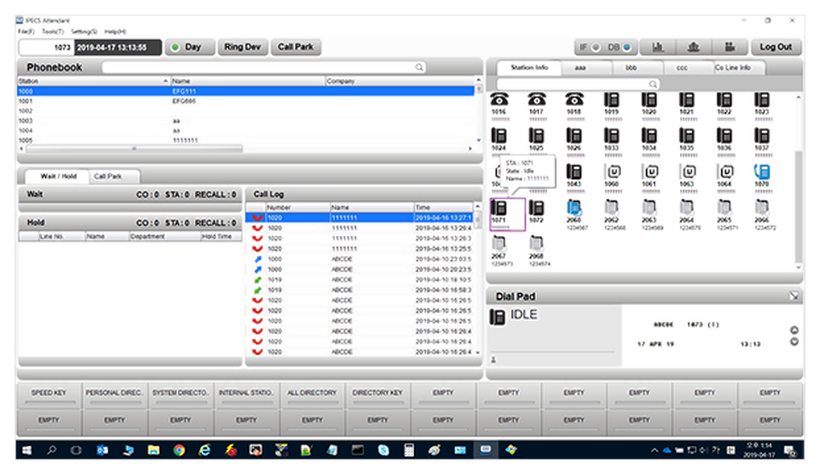
Task: Station panel scrollbar up arrow
Action: (798, 97)
